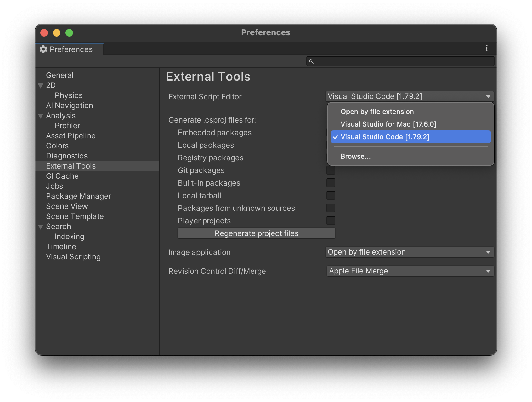
Task: Choose Open by file extension in the menu
Action: click(x=377, y=112)
